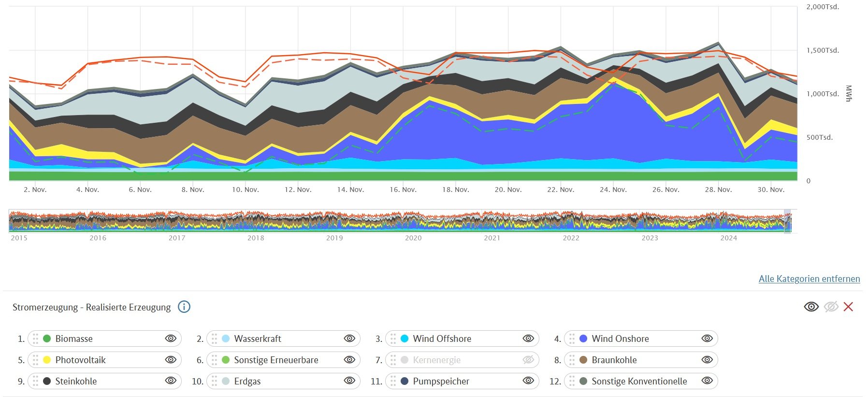
Task: Toggle the Steinkohle eye icon
Action: (x=171, y=381)
